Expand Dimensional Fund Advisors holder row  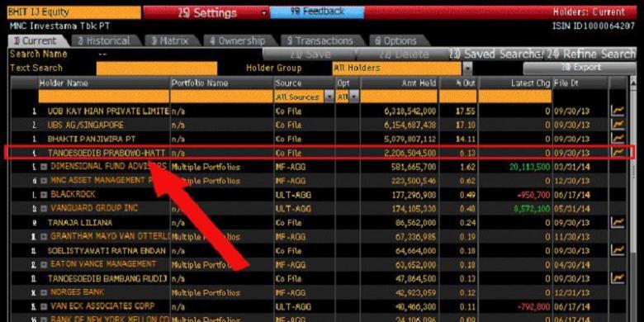[x=44, y=167]
